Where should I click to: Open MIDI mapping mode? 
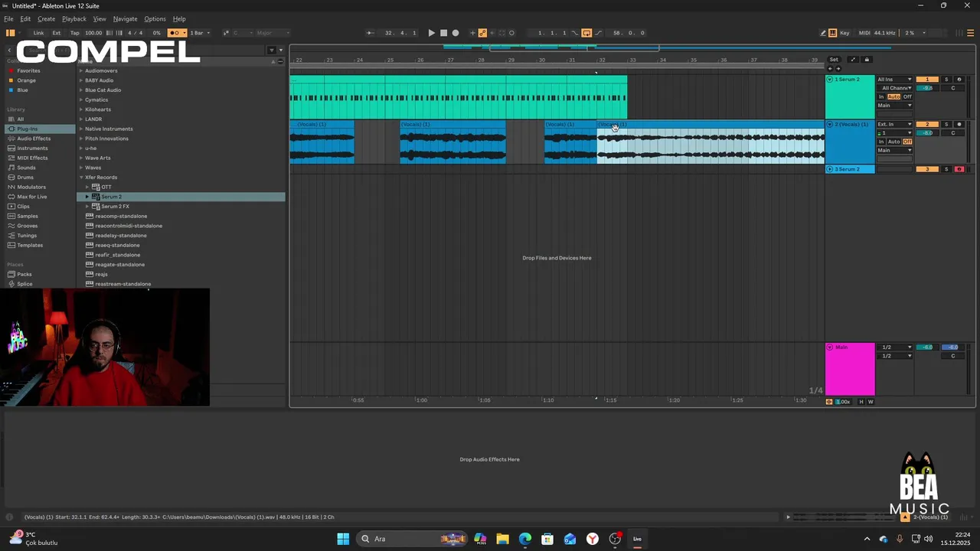click(x=864, y=33)
